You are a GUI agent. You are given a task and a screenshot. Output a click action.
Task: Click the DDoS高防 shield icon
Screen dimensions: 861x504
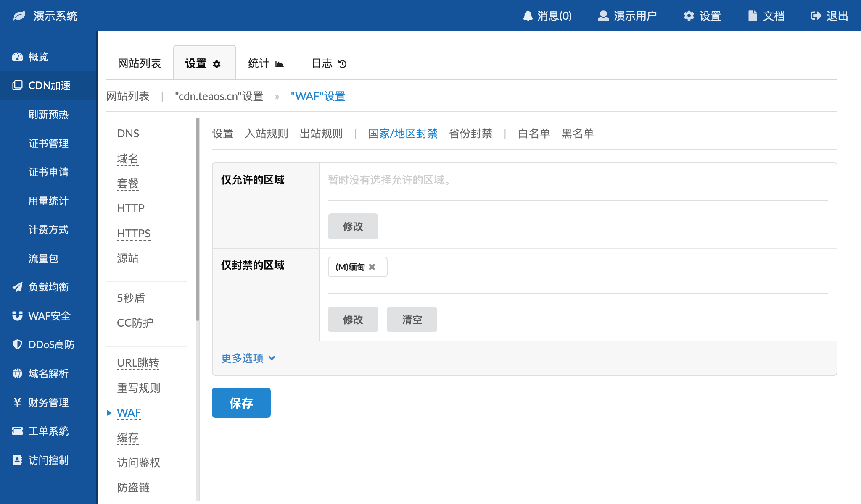click(x=17, y=345)
